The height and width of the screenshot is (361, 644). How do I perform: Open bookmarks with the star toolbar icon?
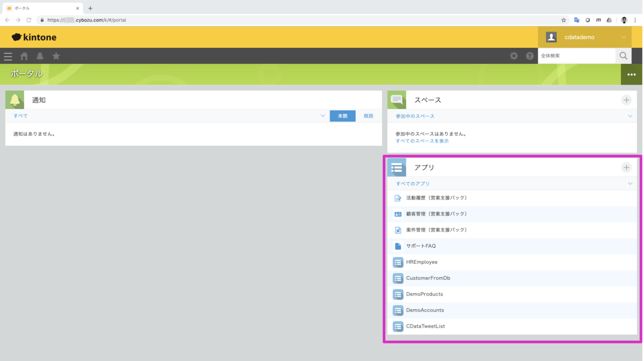pyautogui.click(x=56, y=56)
